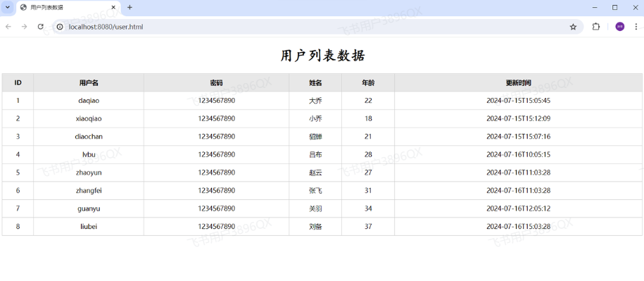This screenshot has width=644, height=281.
Task: Select the username cell diaochan
Action: pos(89,137)
